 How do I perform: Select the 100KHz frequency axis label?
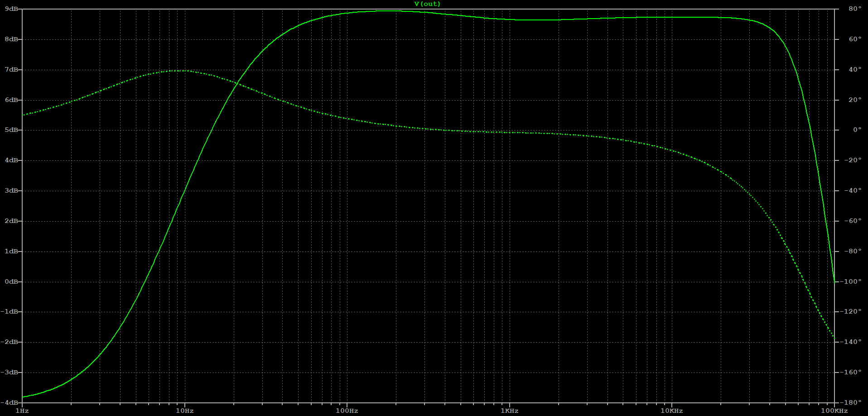pos(834,411)
